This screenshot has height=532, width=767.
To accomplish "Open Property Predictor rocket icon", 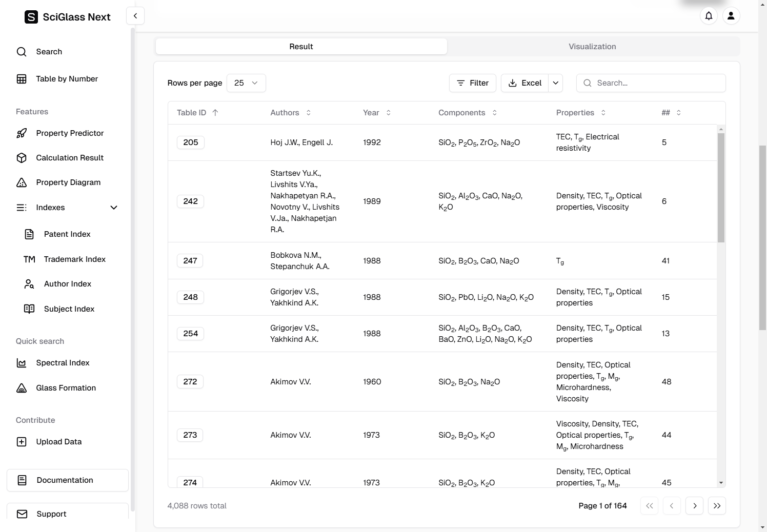I will click(x=22, y=133).
